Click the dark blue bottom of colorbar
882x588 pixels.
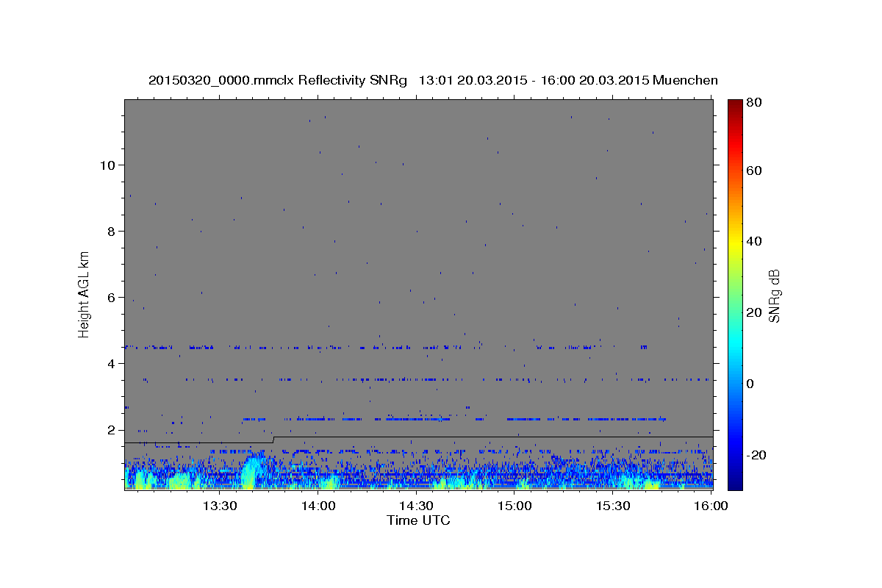click(x=735, y=484)
